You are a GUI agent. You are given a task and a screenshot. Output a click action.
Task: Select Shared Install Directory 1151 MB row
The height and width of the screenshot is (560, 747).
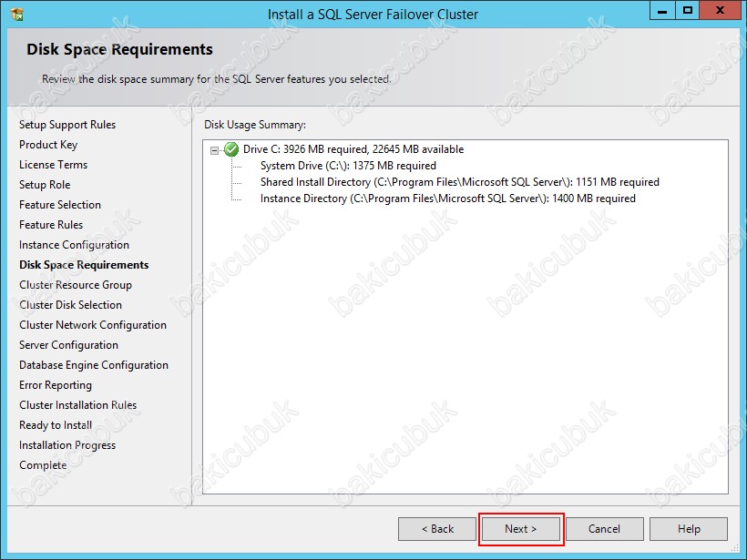tap(460, 182)
